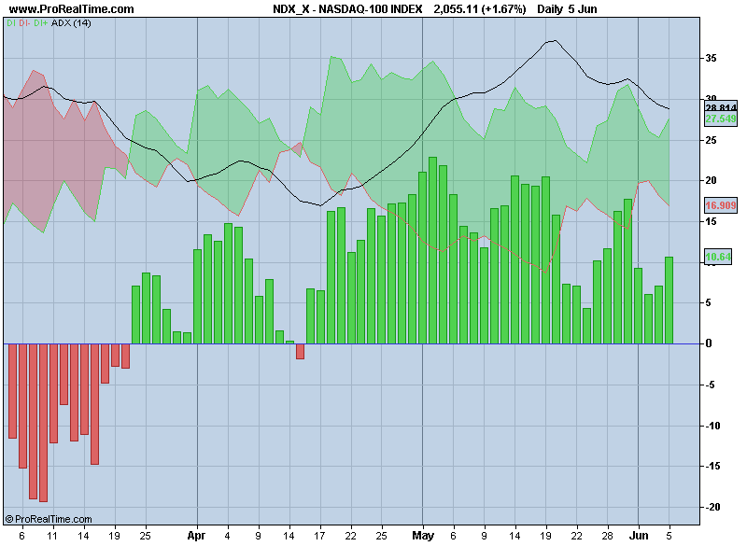Click the -15 label on the value axis
The image size is (747, 560).
712,466
